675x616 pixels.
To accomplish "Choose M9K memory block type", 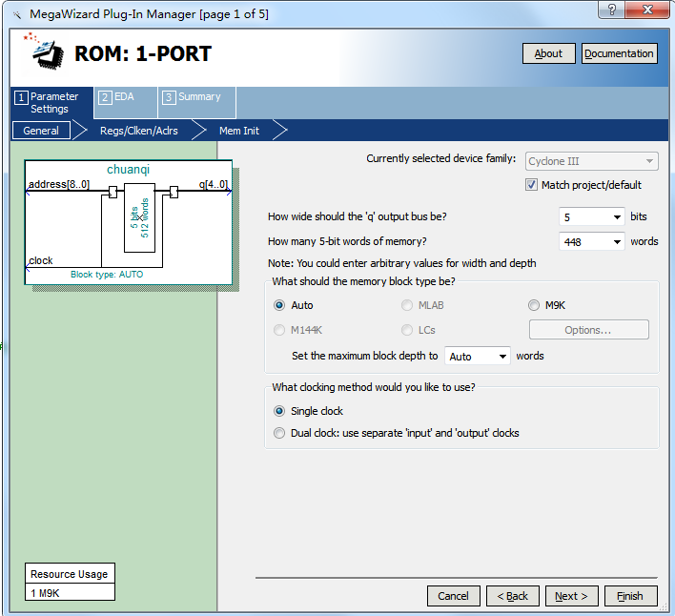I will [x=534, y=305].
